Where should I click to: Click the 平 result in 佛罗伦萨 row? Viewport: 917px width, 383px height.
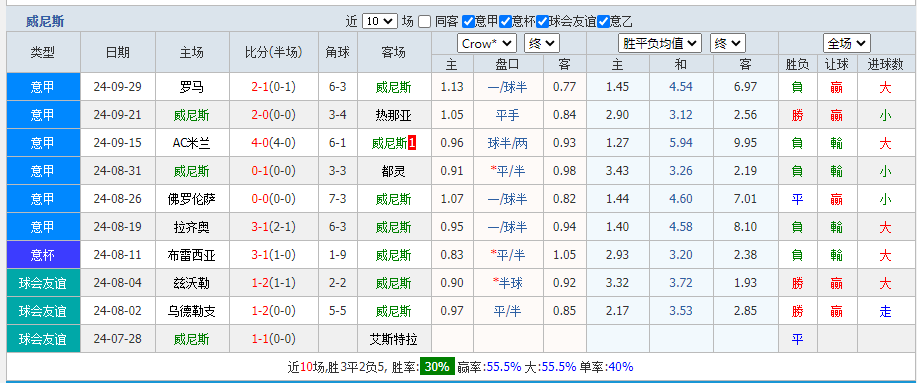tap(797, 199)
